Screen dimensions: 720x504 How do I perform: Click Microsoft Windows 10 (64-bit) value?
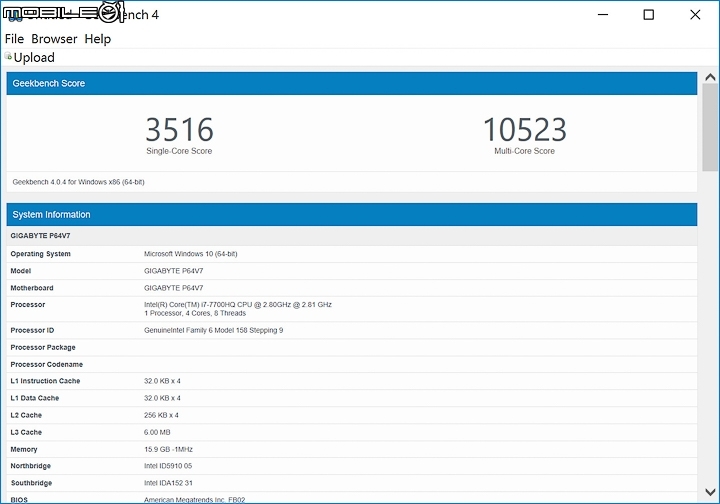pyautogui.click(x=191, y=254)
